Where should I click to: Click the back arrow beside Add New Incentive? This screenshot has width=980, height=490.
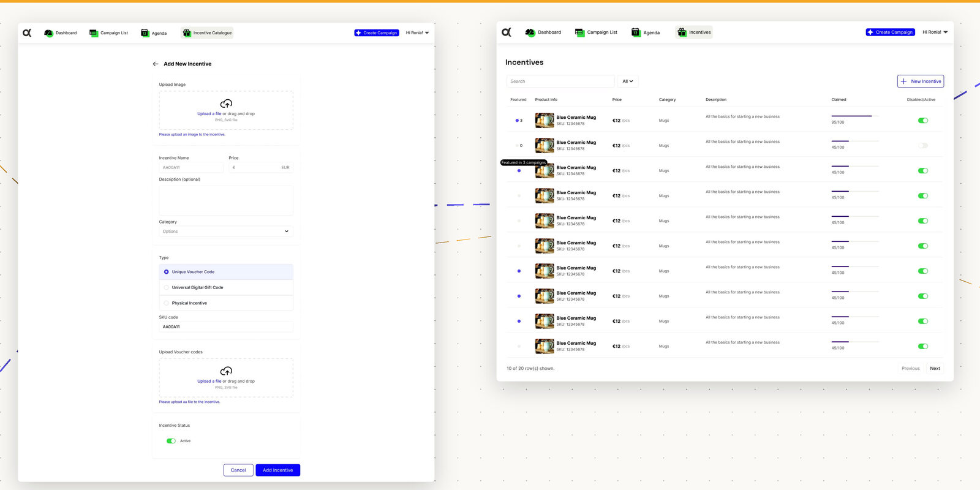(156, 64)
